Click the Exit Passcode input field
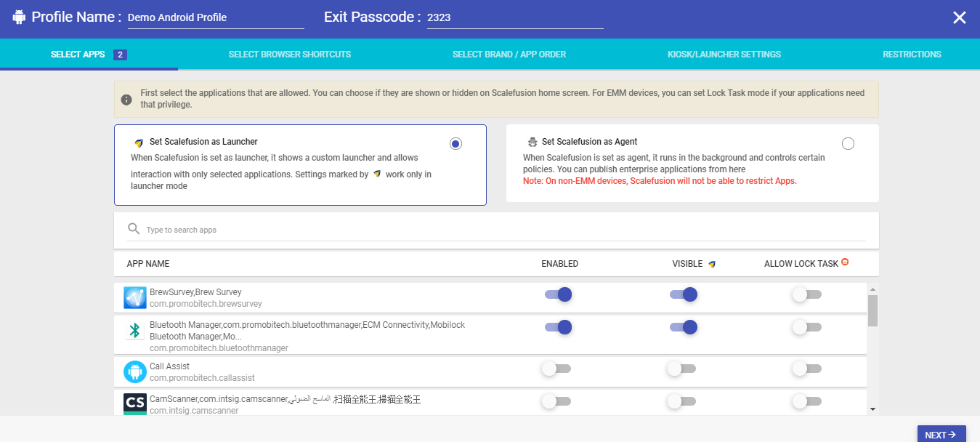The width and height of the screenshot is (980, 442). coord(515,18)
